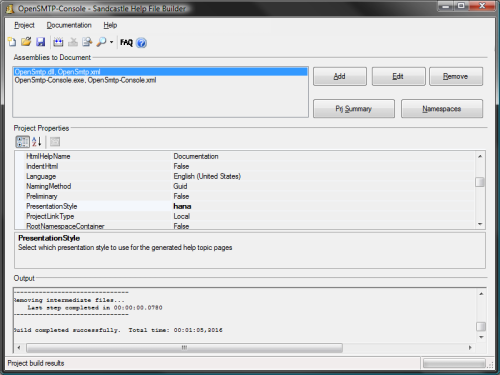Viewport: 500px width, 375px height.
Task: Click the status bar progress bar
Action: click(x=454, y=363)
